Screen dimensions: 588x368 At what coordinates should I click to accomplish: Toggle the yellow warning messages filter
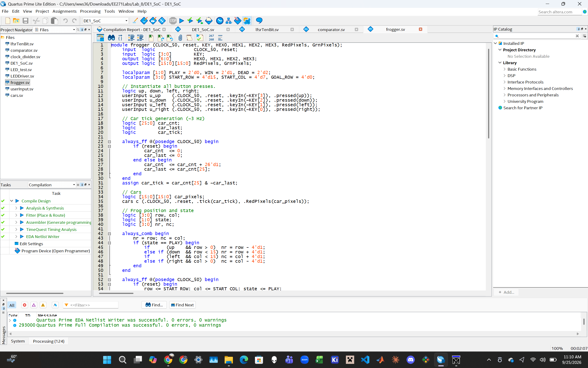(x=43, y=305)
